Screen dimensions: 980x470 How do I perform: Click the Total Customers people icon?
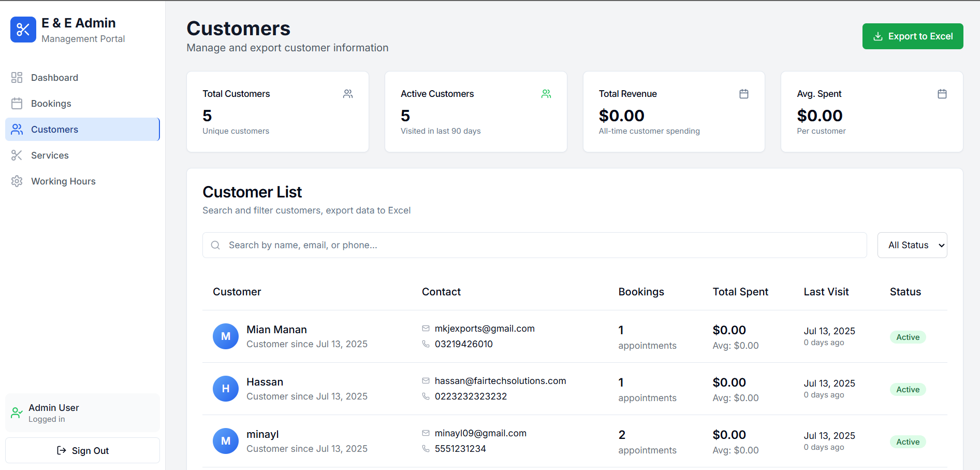tap(348, 94)
